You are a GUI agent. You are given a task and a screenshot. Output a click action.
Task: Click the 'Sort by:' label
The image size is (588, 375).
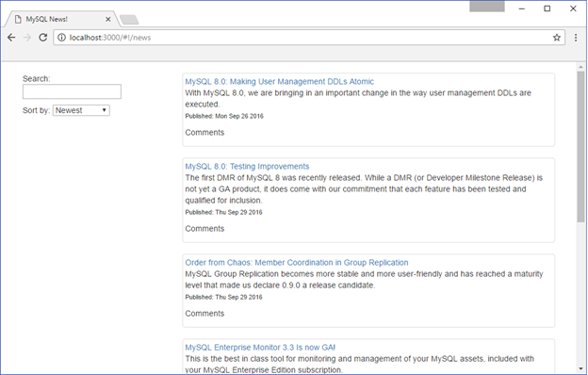[x=36, y=110]
